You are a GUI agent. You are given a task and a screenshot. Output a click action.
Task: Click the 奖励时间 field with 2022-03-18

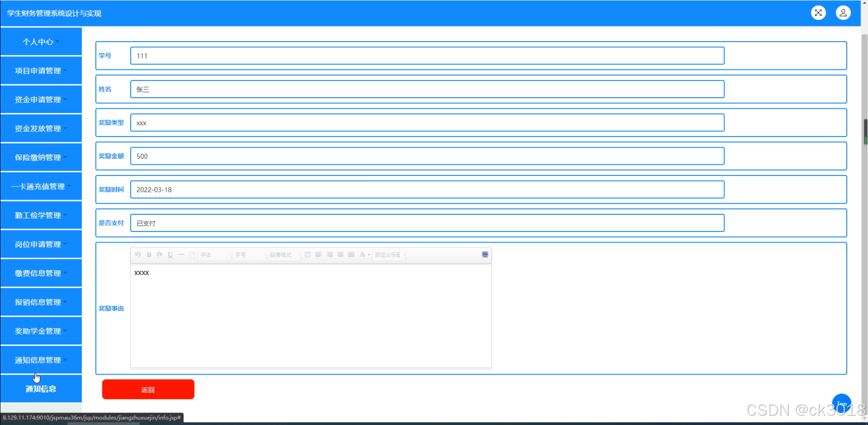[427, 189]
